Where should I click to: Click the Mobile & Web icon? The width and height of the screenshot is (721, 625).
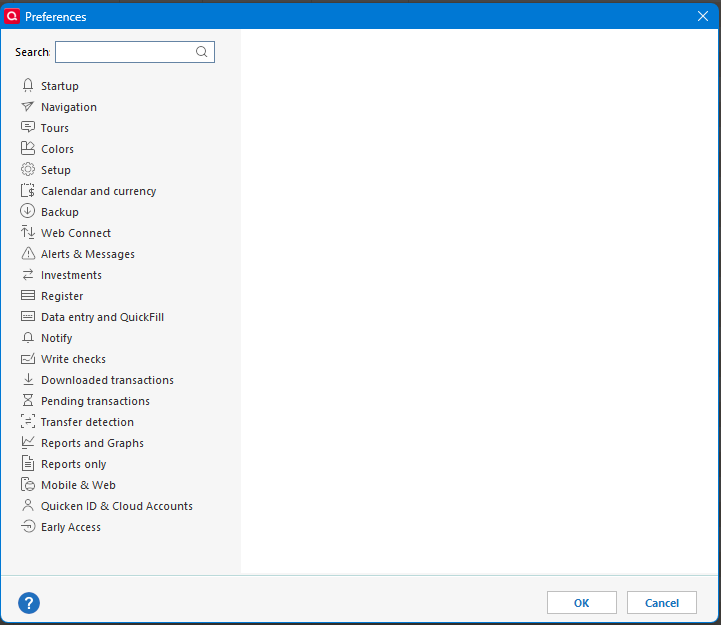point(28,484)
